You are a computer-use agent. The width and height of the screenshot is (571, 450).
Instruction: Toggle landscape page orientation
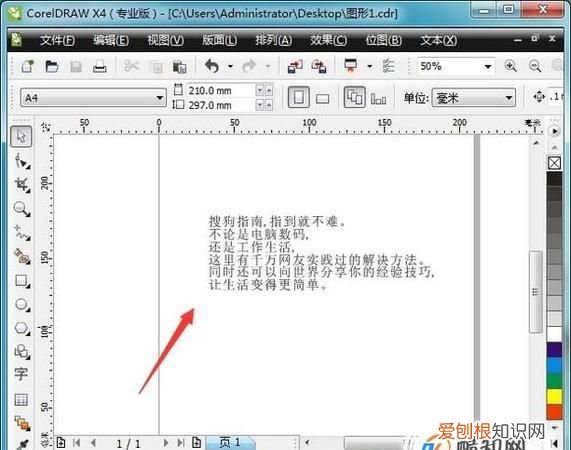(322, 98)
